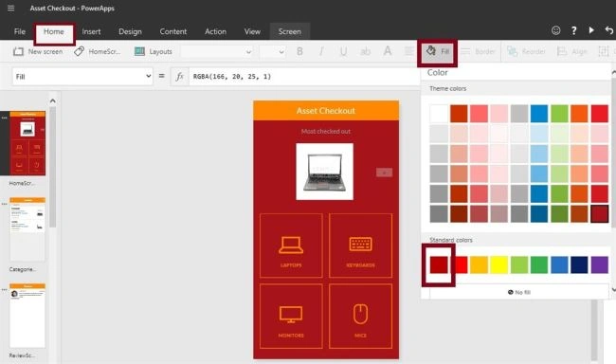Screen dimensions: 616x364
Task: Open the font size dropdown
Action: tap(272, 51)
